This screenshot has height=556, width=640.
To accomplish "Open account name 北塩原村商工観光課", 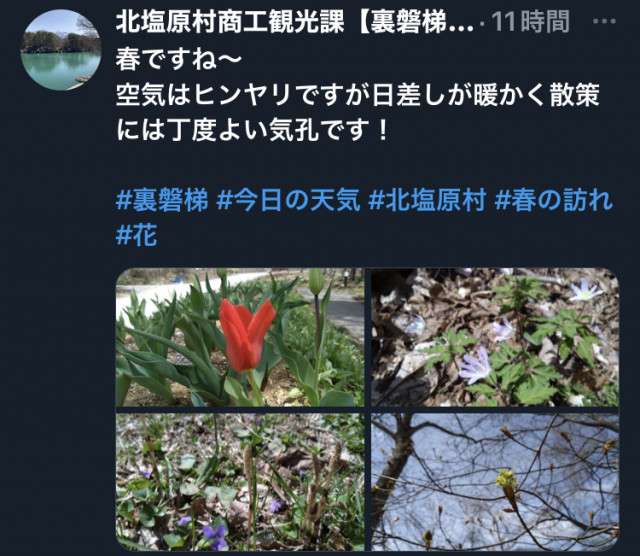I will click(x=294, y=22).
